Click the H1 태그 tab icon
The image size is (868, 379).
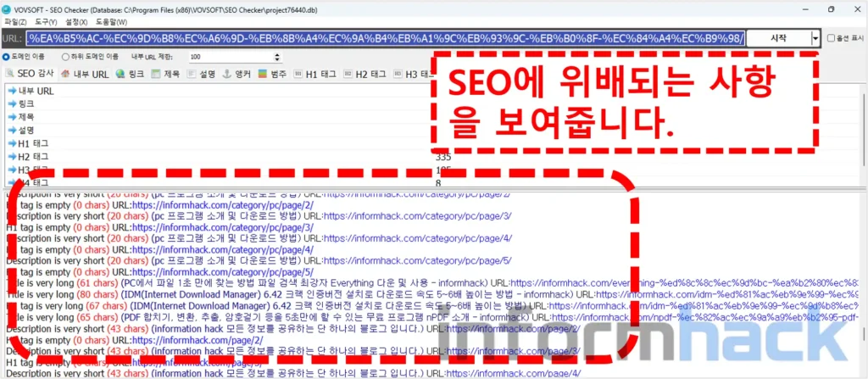(297, 74)
